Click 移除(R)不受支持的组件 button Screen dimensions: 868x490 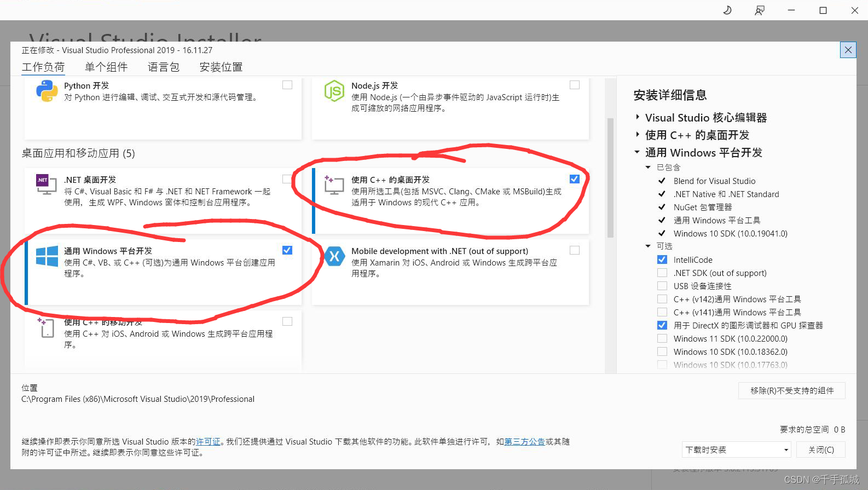click(792, 390)
